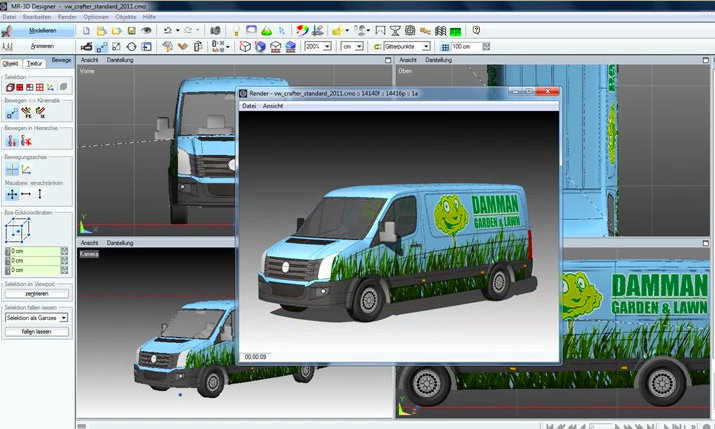Click the stepper beside 100 cm field
This screenshot has width=715, height=429.
486,47
